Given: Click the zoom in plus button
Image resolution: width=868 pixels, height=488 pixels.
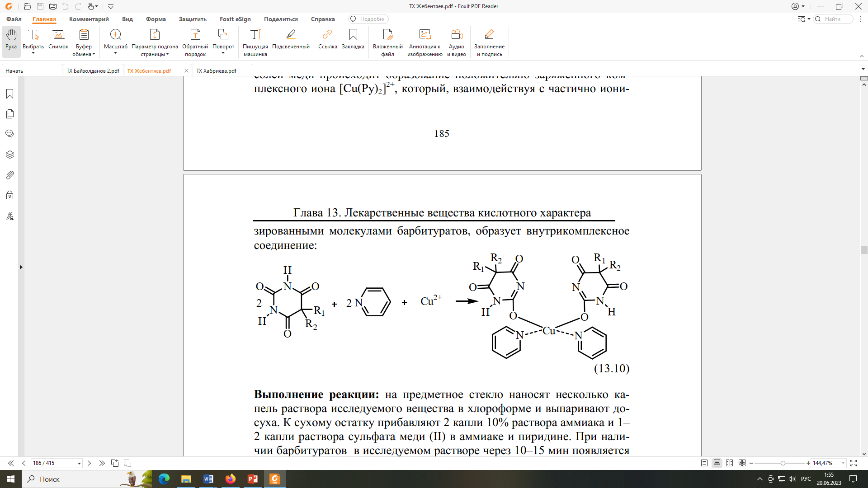Looking at the screenshot, I should pyautogui.click(x=808, y=463).
